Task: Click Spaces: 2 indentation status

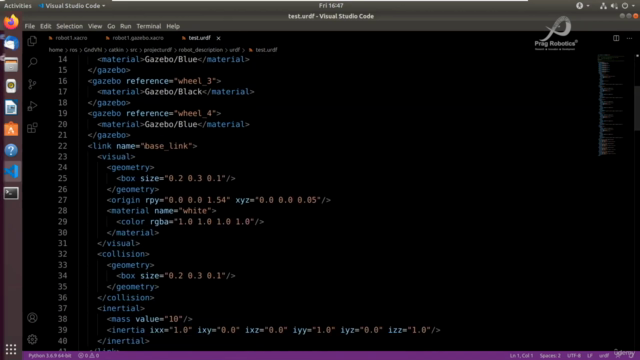Action: point(550,356)
